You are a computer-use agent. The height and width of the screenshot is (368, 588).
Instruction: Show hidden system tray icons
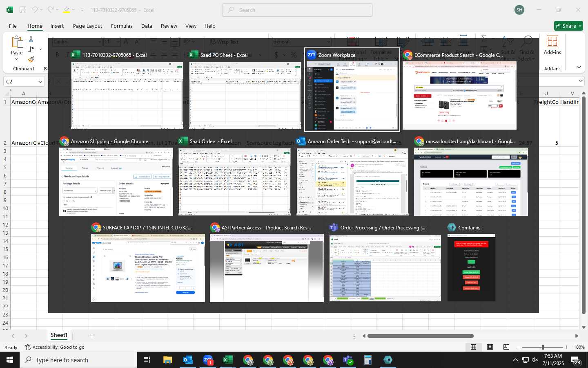(x=515, y=360)
